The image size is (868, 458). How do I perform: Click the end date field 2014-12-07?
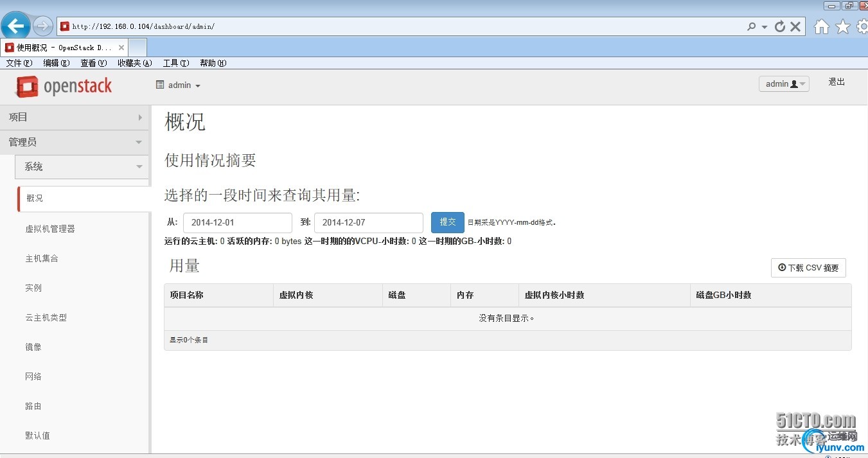click(x=369, y=223)
